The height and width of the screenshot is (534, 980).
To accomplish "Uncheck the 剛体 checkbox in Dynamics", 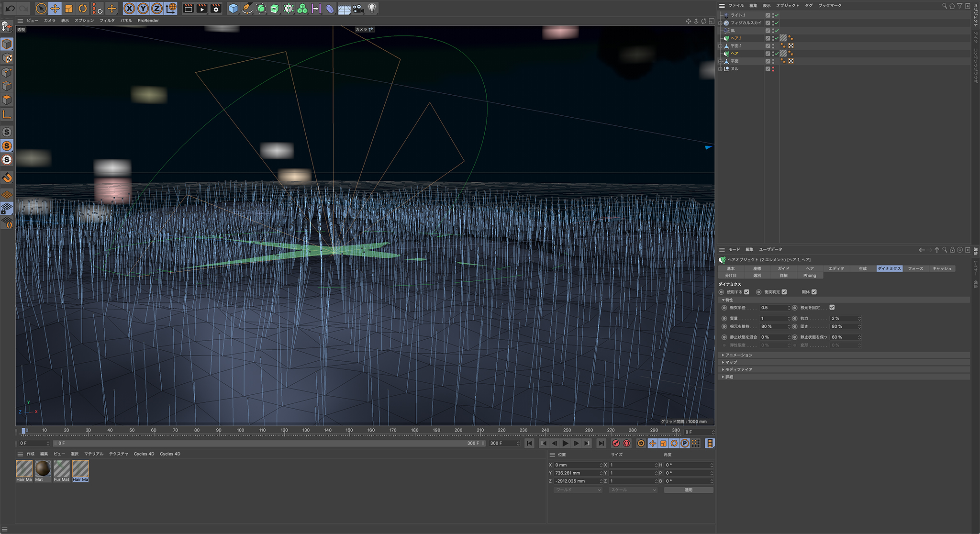I will click(814, 292).
